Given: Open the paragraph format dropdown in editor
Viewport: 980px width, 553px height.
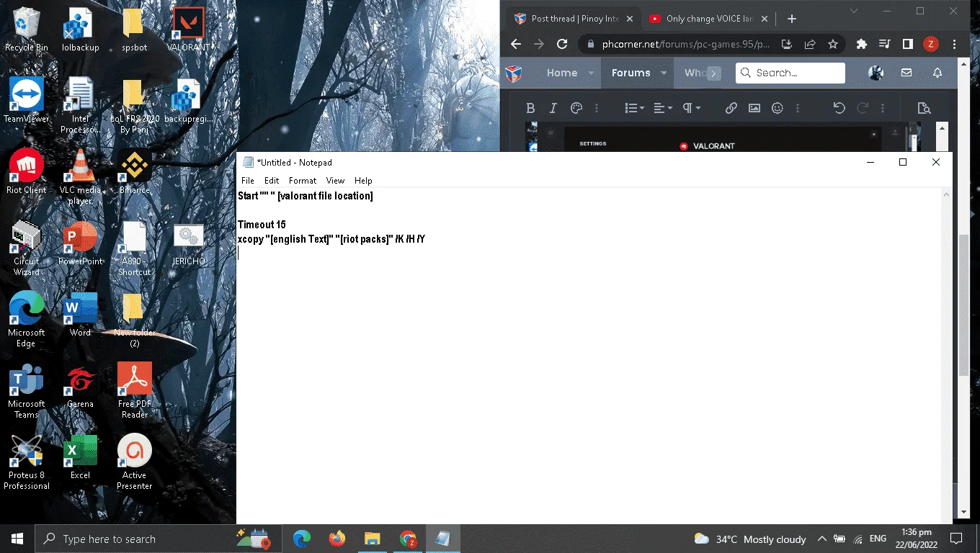Looking at the screenshot, I should coord(690,108).
